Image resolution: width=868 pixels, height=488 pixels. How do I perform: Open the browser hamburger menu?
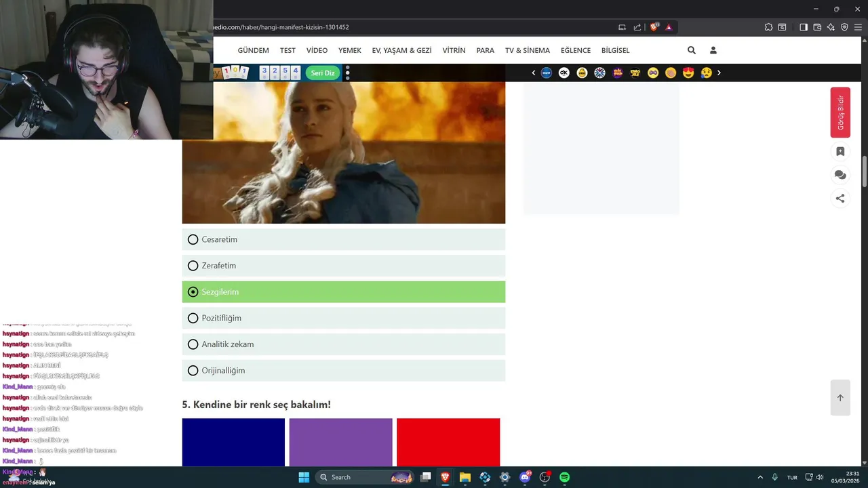(x=858, y=27)
